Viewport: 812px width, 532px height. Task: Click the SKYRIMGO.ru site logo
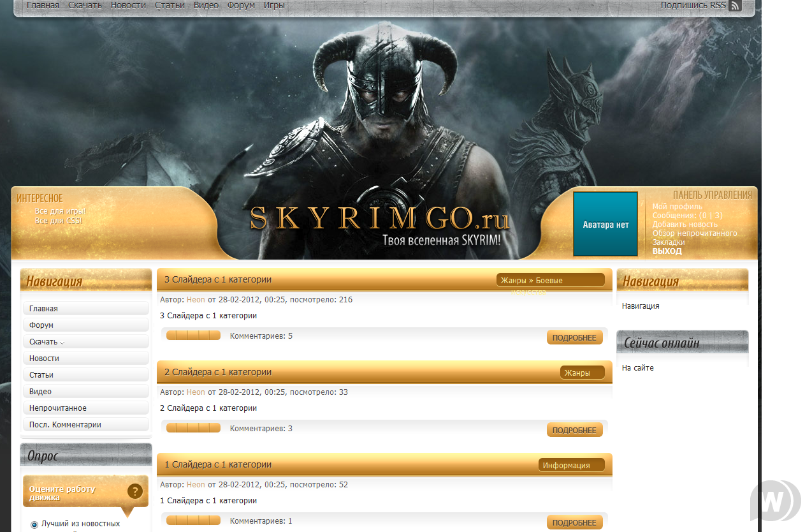tap(380, 219)
